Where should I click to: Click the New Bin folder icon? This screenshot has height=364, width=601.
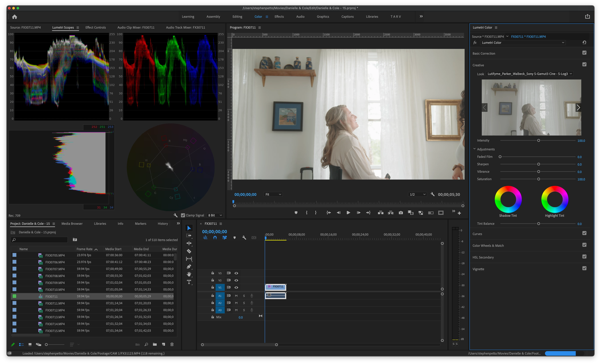[x=155, y=344]
